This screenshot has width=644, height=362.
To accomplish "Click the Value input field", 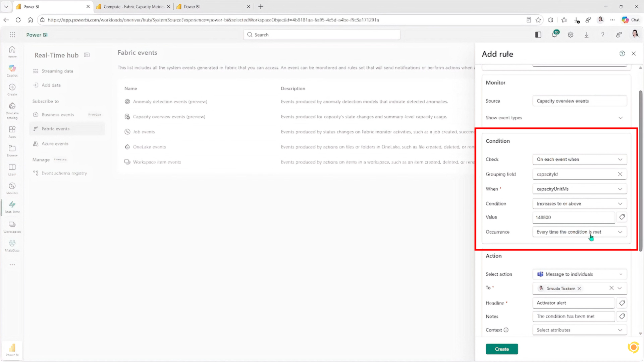I will coord(574,217).
